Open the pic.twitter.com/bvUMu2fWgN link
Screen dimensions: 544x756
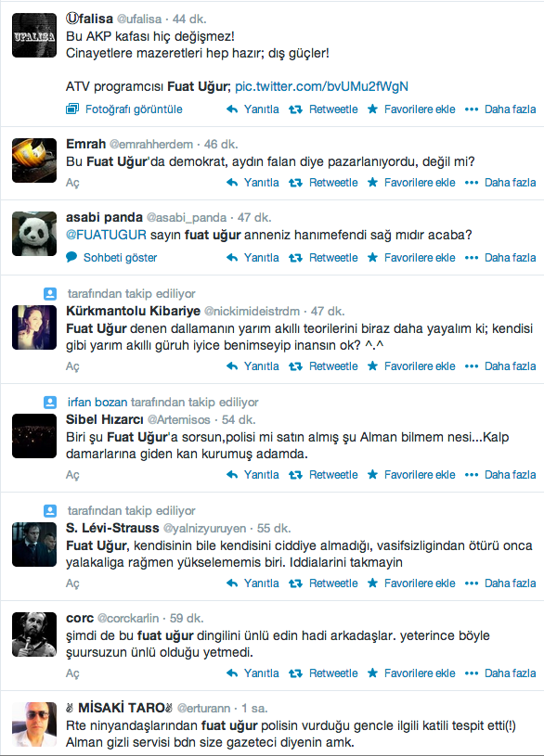click(321, 87)
